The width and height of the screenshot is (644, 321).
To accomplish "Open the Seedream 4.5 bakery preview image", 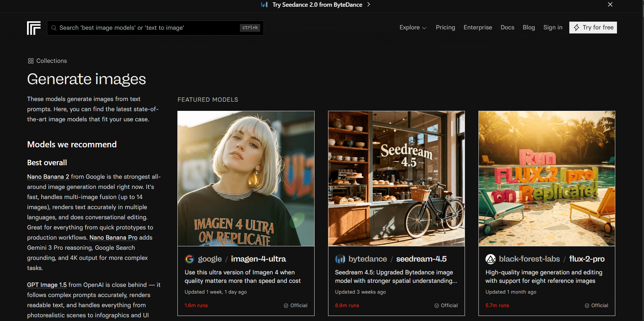I will click(396, 178).
